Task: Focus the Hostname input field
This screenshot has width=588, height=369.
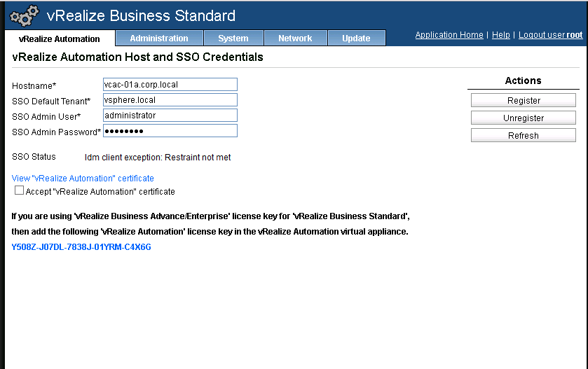Action: [170, 85]
